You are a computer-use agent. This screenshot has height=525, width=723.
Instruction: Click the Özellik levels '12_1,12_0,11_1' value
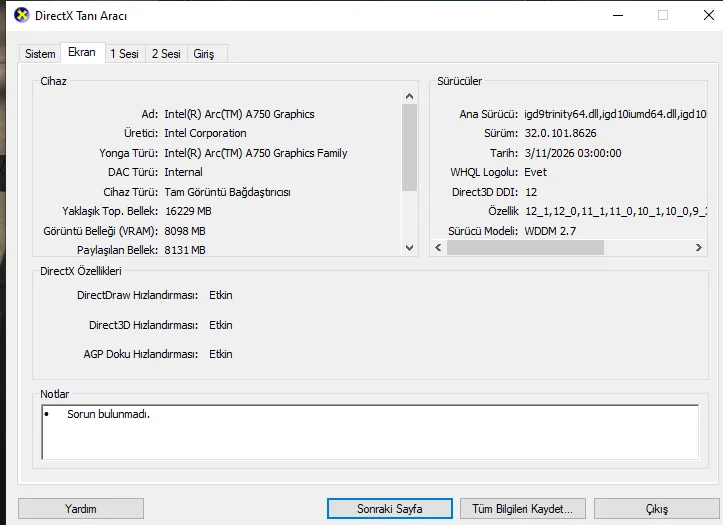click(x=616, y=211)
